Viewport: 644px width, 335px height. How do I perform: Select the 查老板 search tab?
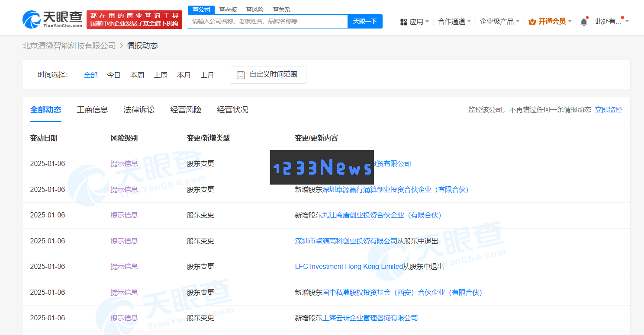point(228,10)
